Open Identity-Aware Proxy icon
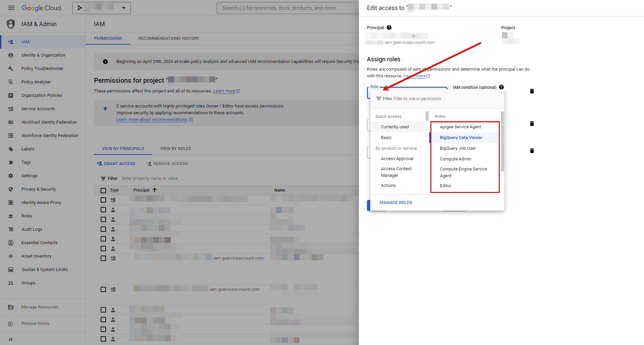This screenshot has height=345, width=644. pos(11,203)
